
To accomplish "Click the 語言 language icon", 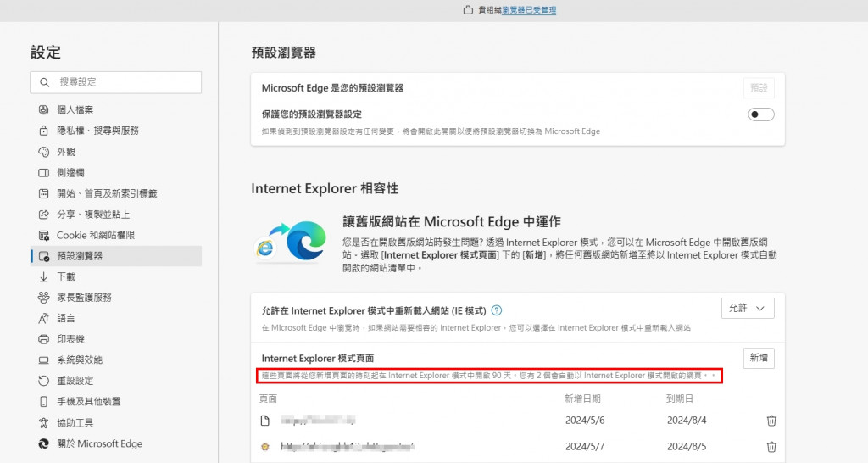I will (x=44, y=319).
